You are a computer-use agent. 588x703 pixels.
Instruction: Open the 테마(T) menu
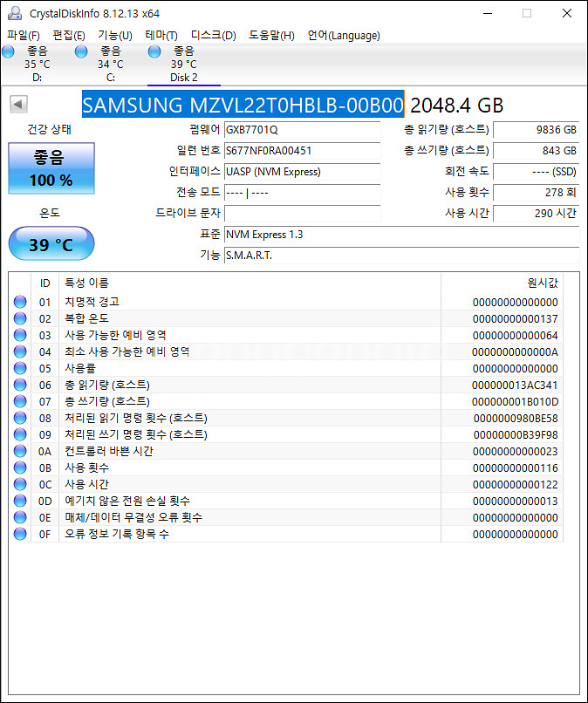[161, 35]
